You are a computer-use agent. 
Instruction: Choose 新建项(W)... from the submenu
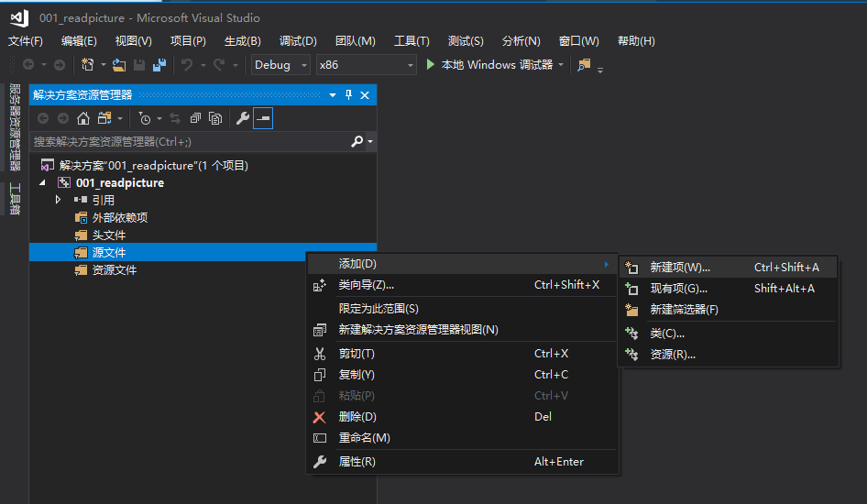tap(729, 268)
